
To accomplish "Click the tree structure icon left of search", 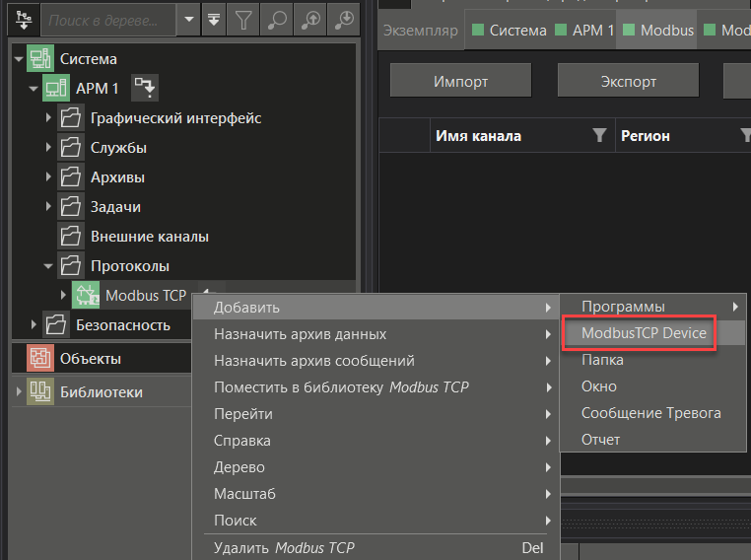I will tap(22, 19).
